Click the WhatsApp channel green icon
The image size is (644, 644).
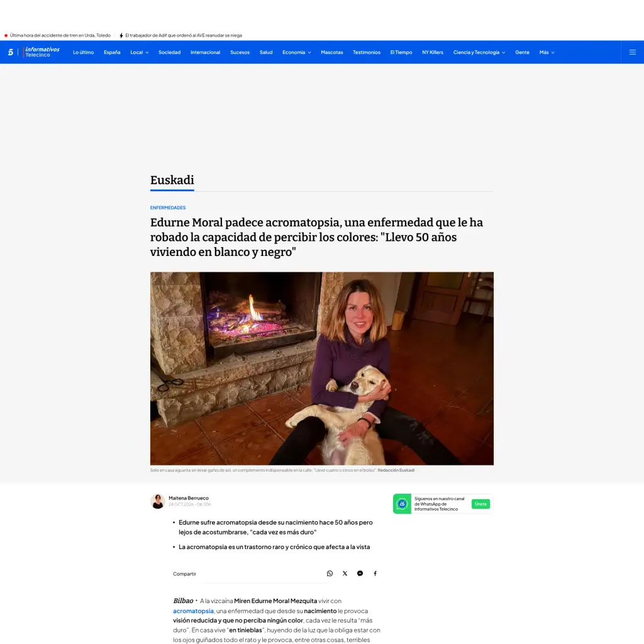402,504
